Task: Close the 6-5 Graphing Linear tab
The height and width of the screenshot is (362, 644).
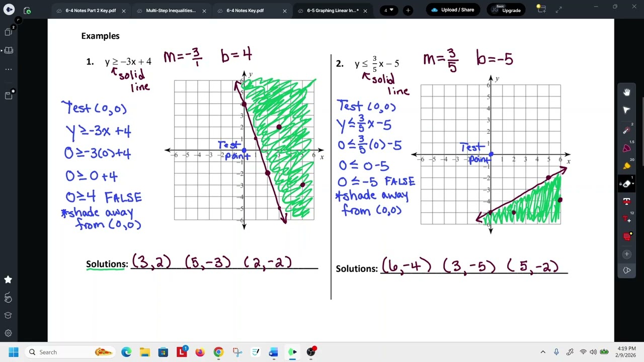Action: point(365,11)
